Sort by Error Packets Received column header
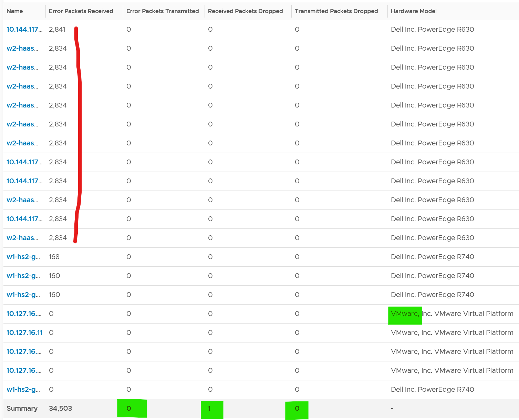 pyautogui.click(x=81, y=11)
